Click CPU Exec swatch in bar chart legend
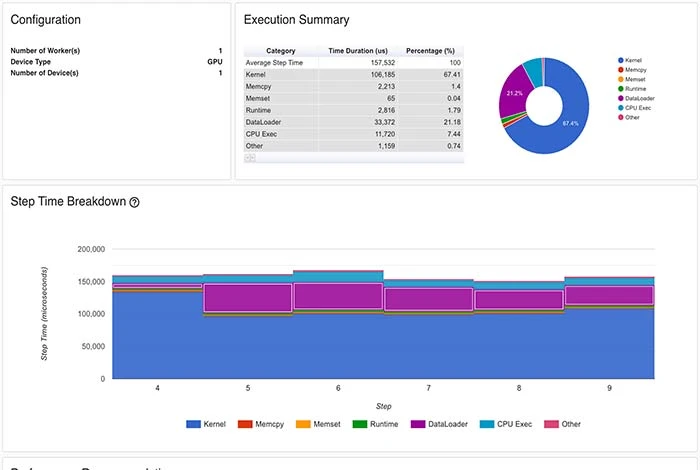Viewport: 700px width, 470px height. (x=489, y=424)
